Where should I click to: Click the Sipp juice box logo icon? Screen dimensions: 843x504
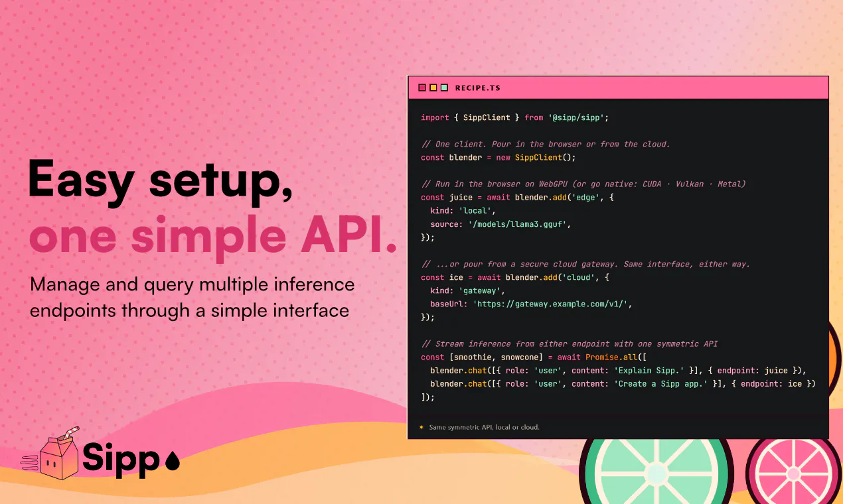(50, 454)
